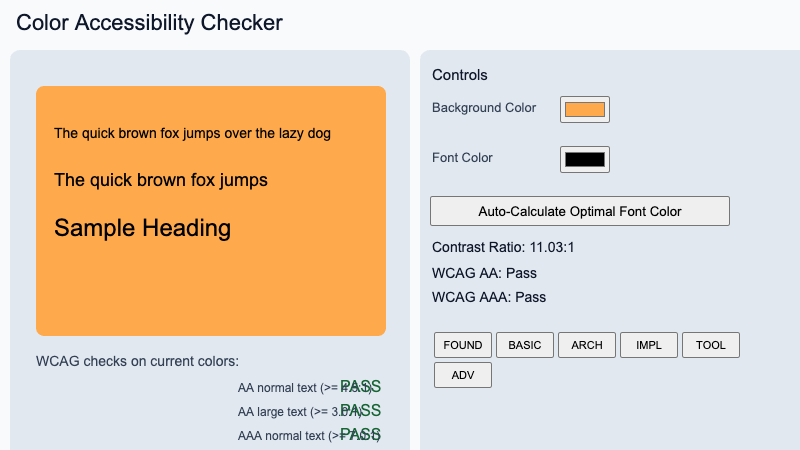800x450 pixels.
Task: Click the small lazy dog sample sentence
Action: point(192,133)
